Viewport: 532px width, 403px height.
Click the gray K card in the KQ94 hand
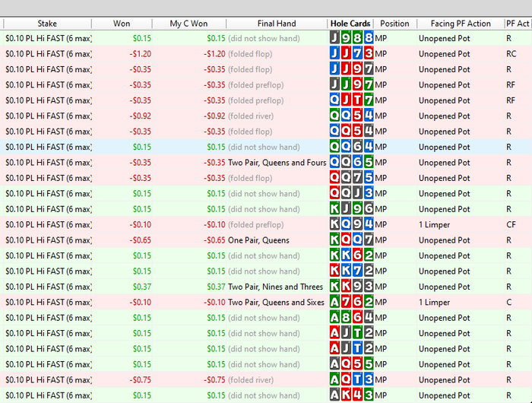pos(334,224)
